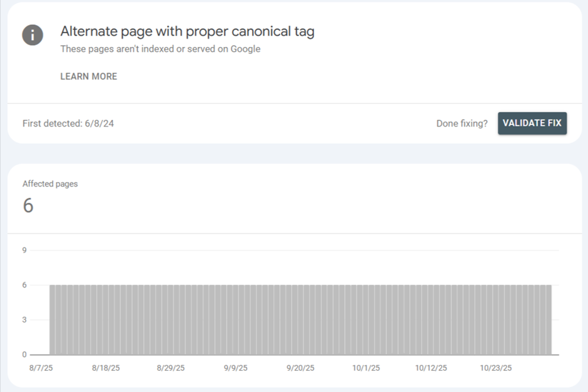The width and height of the screenshot is (588, 392).
Task: Click the 10/12/25 chart date label
Action: tap(430, 368)
